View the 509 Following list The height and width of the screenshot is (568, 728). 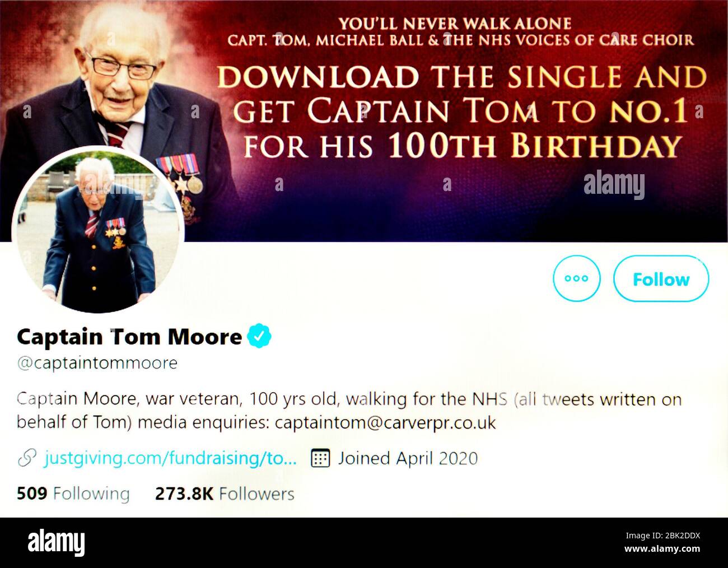click(73, 493)
